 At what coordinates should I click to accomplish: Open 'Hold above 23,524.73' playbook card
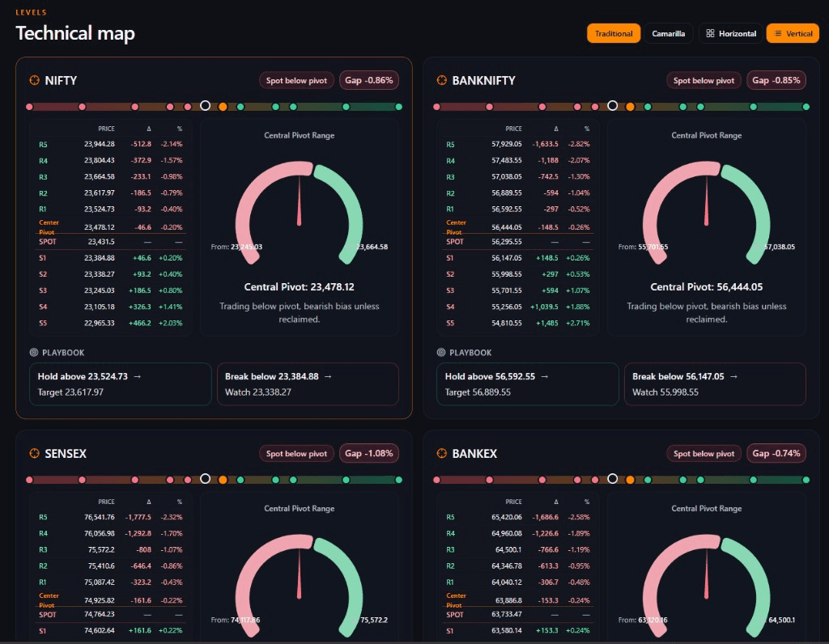(x=121, y=384)
